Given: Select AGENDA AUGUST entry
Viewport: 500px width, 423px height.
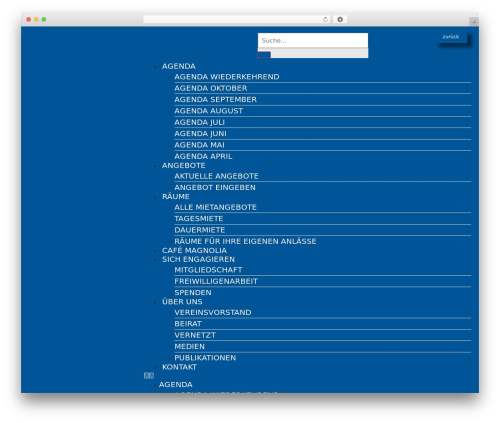Looking at the screenshot, I should [209, 111].
